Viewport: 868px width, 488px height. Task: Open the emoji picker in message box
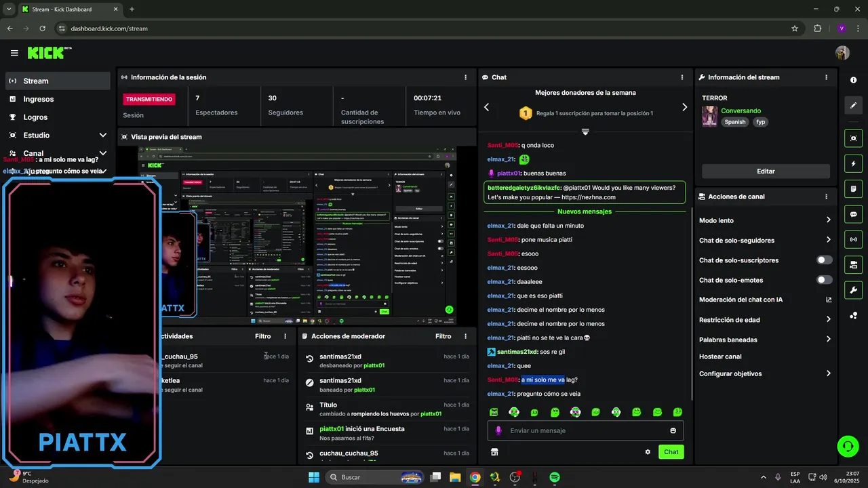[x=673, y=430]
